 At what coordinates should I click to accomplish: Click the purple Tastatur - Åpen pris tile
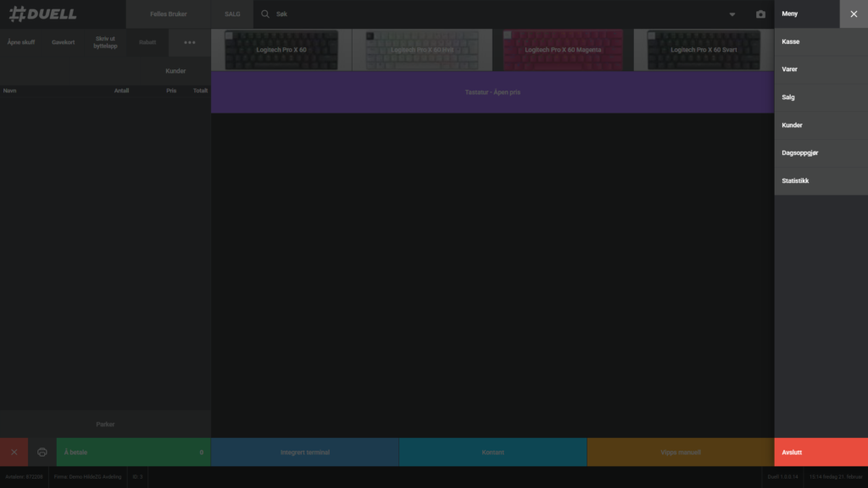click(x=492, y=92)
